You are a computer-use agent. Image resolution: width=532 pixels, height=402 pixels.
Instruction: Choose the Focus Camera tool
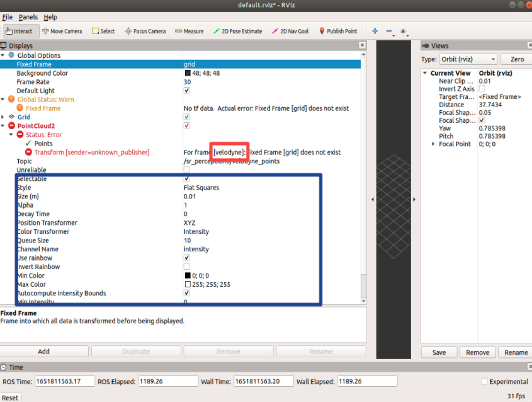[145, 32]
